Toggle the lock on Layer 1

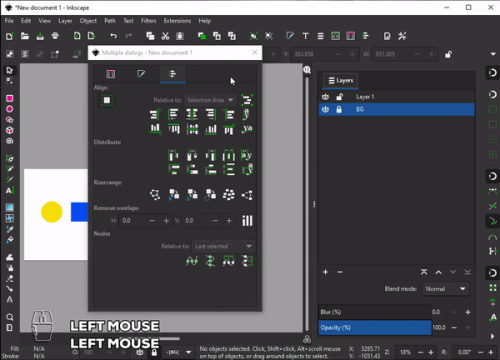tap(339, 97)
